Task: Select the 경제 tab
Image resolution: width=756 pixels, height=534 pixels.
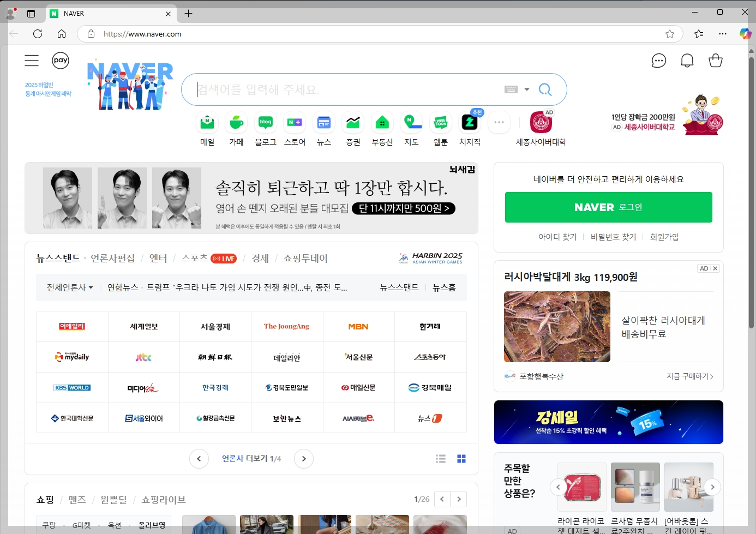Action: [260, 258]
